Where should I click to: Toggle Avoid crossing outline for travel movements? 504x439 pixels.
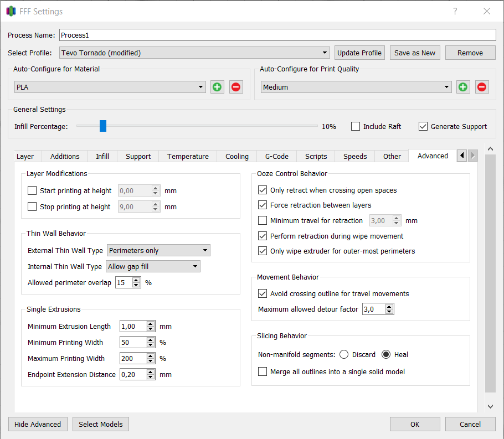click(x=263, y=293)
